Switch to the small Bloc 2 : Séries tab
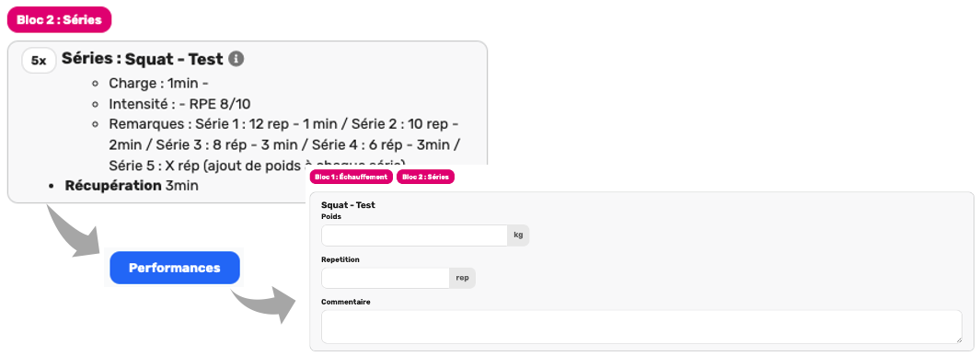 point(426,177)
